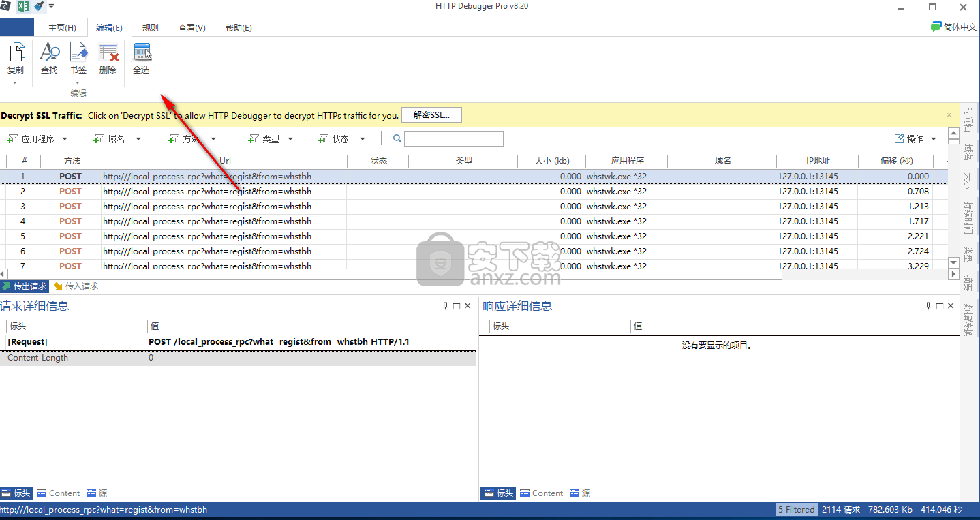This screenshot has width=980, height=520.
Task: Maximize the response details panel
Action: pos(940,306)
